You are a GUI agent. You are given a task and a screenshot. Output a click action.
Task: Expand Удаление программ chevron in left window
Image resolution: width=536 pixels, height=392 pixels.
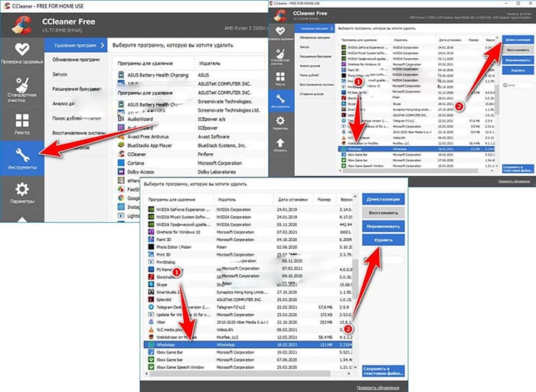[103, 45]
